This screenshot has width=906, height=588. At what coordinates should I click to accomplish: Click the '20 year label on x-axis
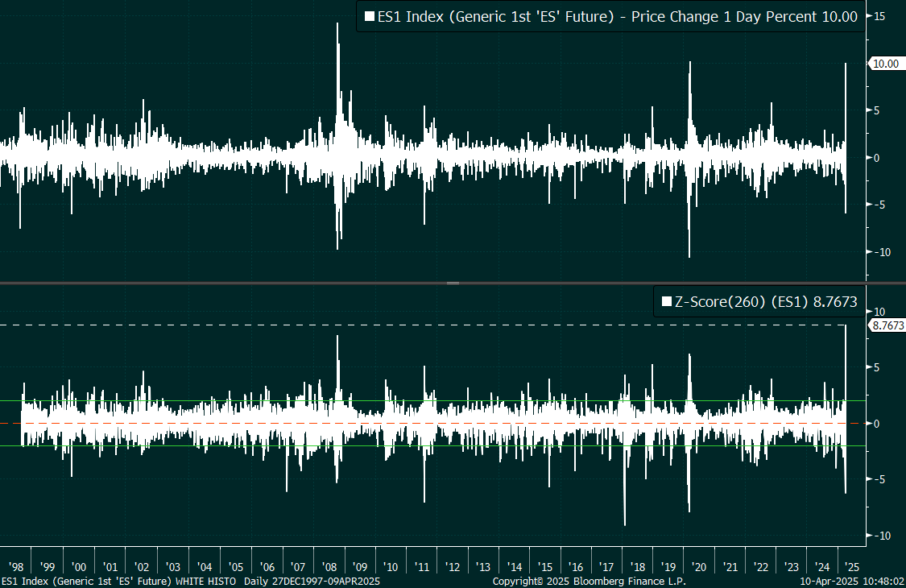[698, 567]
